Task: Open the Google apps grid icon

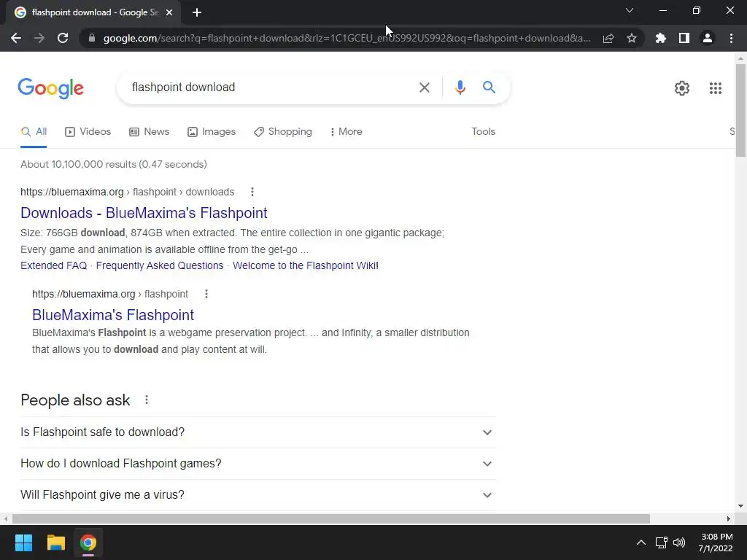Action: (715, 88)
